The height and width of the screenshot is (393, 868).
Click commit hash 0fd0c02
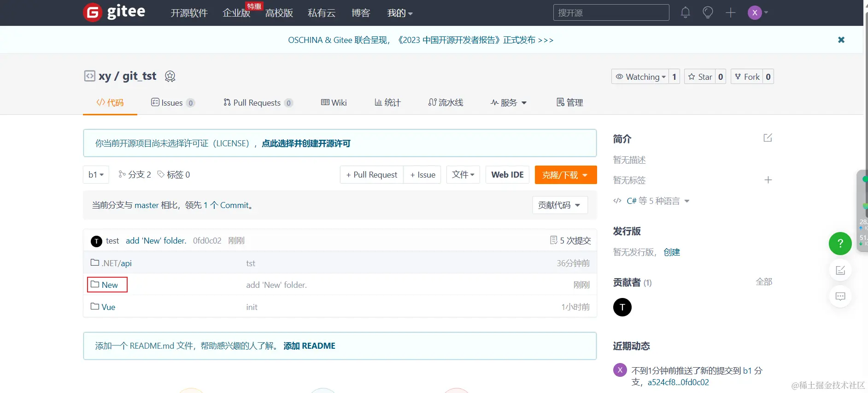click(x=207, y=241)
